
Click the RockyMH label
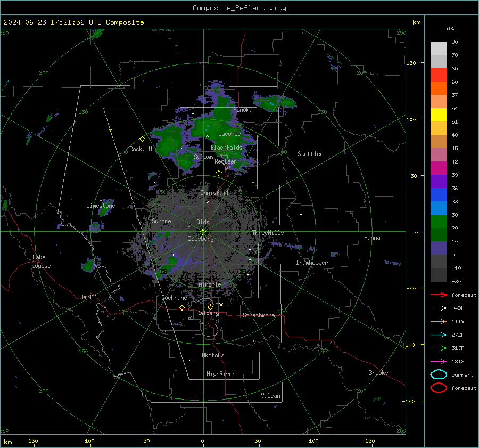[x=141, y=149]
